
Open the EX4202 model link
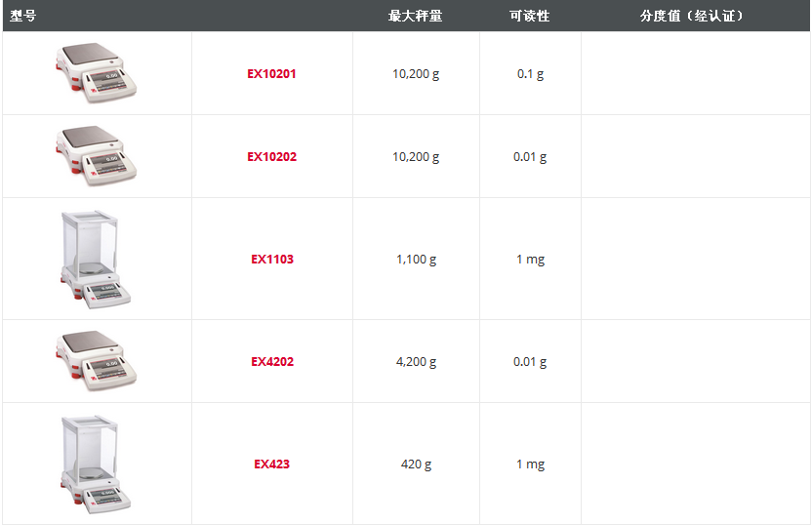pyautogui.click(x=271, y=362)
